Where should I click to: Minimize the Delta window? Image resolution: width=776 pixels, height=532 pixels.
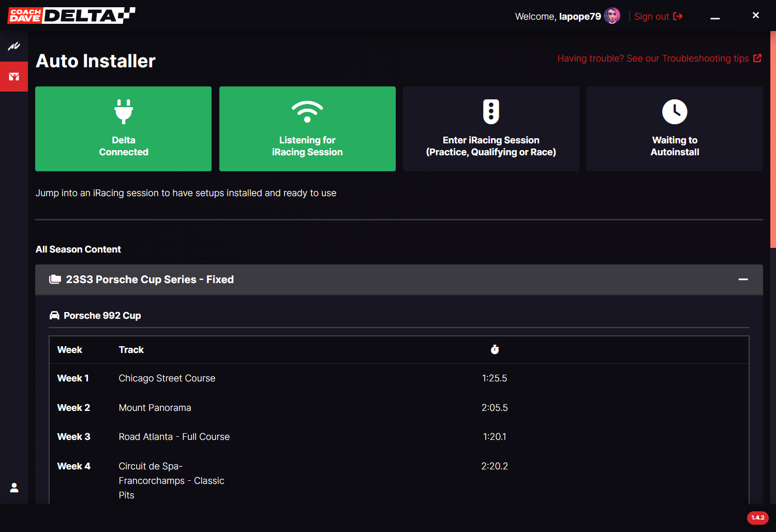(715, 18)
